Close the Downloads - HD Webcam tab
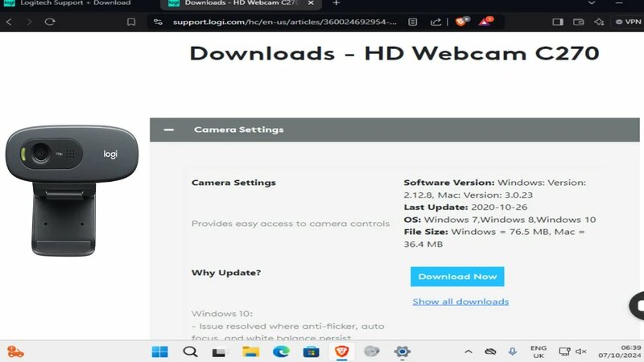 pos(311,3)
